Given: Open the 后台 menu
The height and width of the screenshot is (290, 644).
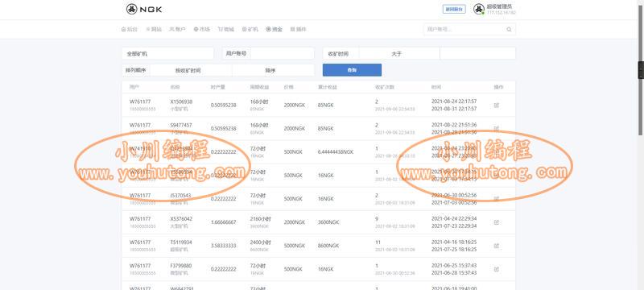Looking at the screenshot, I should click(130, 29).
